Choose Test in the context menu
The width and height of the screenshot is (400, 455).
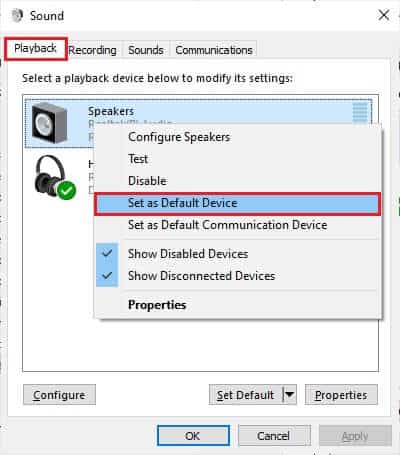click(x=238, y=159)
